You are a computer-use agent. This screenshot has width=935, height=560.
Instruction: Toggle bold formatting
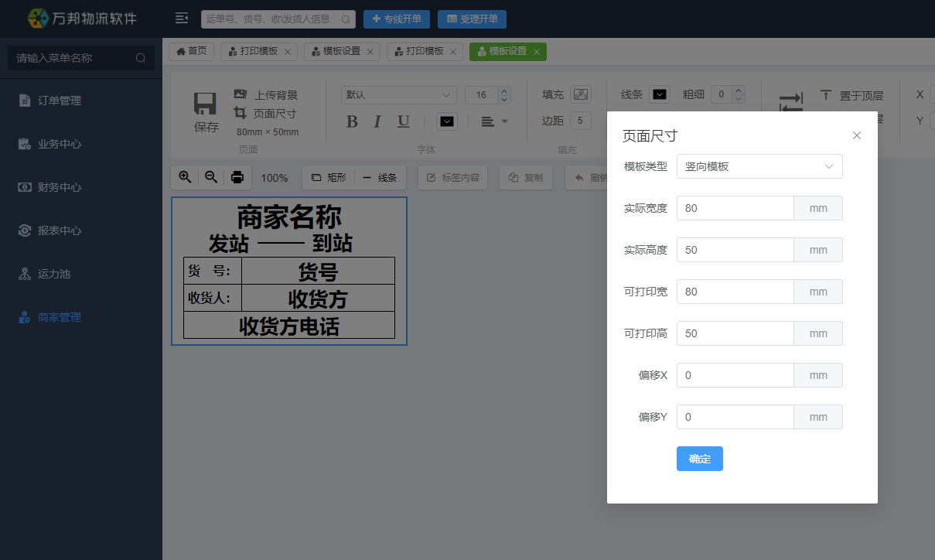point(352,121)
